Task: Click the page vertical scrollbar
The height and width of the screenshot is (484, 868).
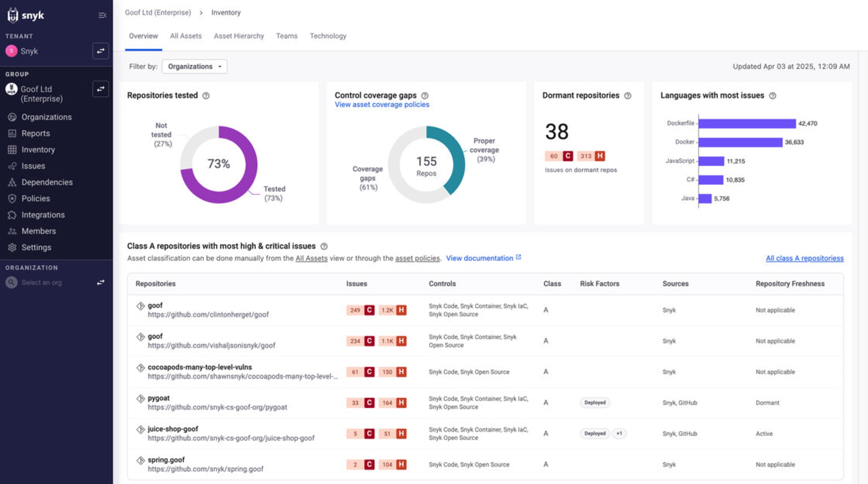Action: pos(863,267)
